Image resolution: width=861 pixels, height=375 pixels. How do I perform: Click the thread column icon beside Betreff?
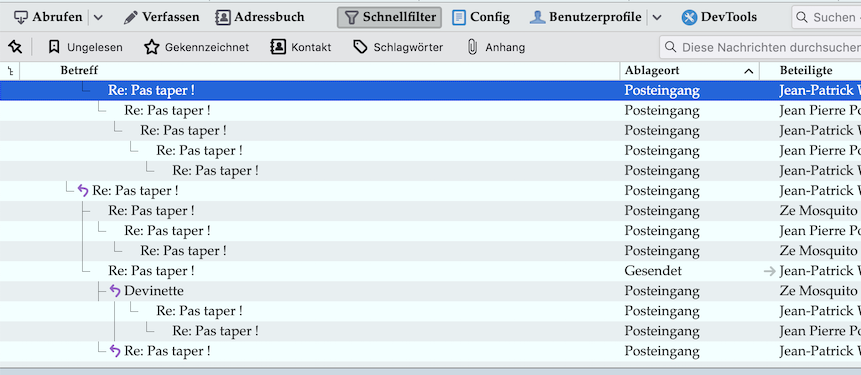tap(10, 70)
